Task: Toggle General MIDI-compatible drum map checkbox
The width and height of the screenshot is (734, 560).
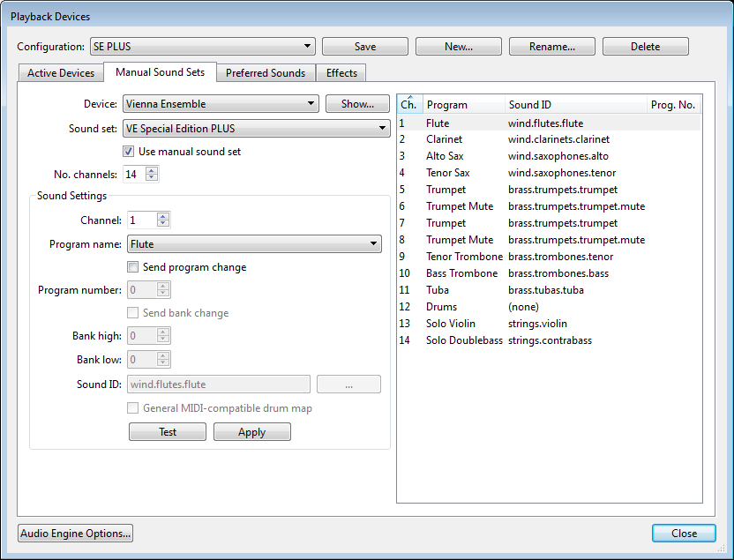Action: click(x=133, y=408)
